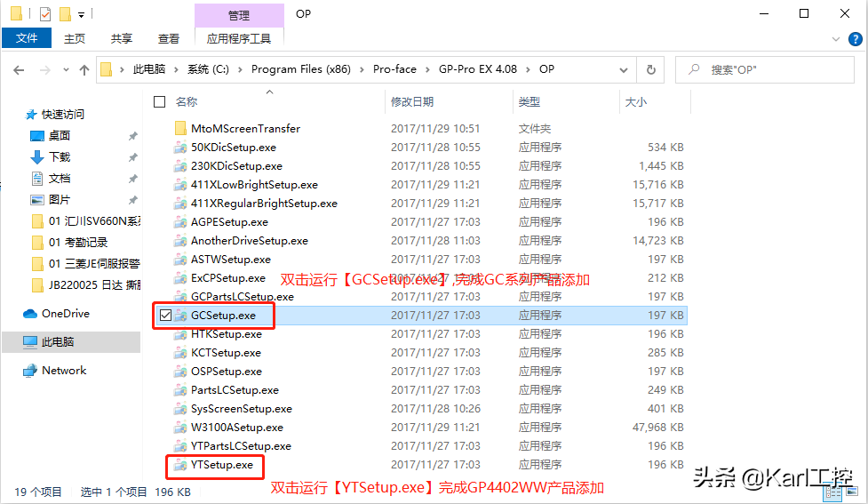Image resolution: width=868 pixels, height=504 pixels.
Task: Click the GCSetup.exe file icon
Action: [180, 316]
